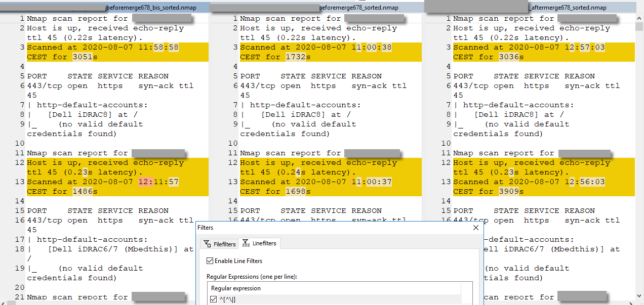Click the Filefilters funnel icon
The height and width of the screenshot is (305, 644).
tap(207, 243)
